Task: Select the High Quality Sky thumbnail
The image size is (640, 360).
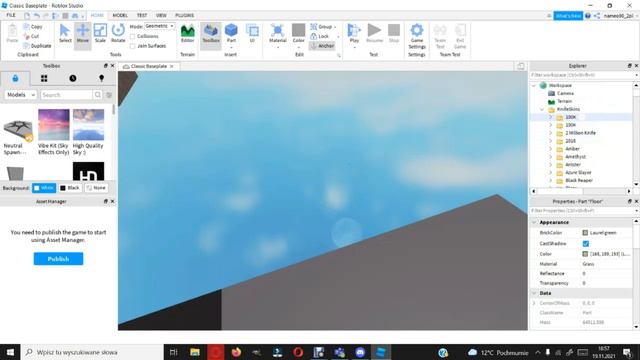Action: tap(88, 125)
